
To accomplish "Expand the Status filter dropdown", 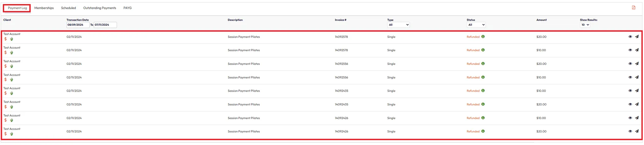I will point(476,25).
